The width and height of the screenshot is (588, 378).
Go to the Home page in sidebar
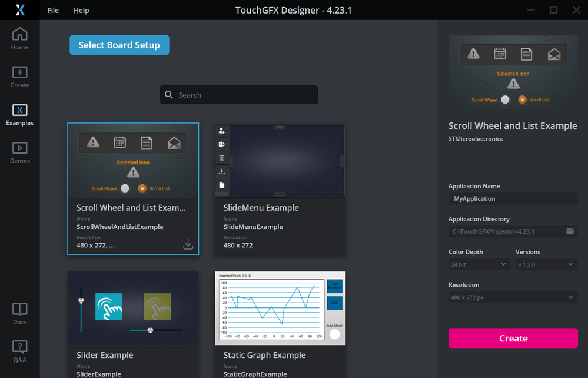point(19,39)
